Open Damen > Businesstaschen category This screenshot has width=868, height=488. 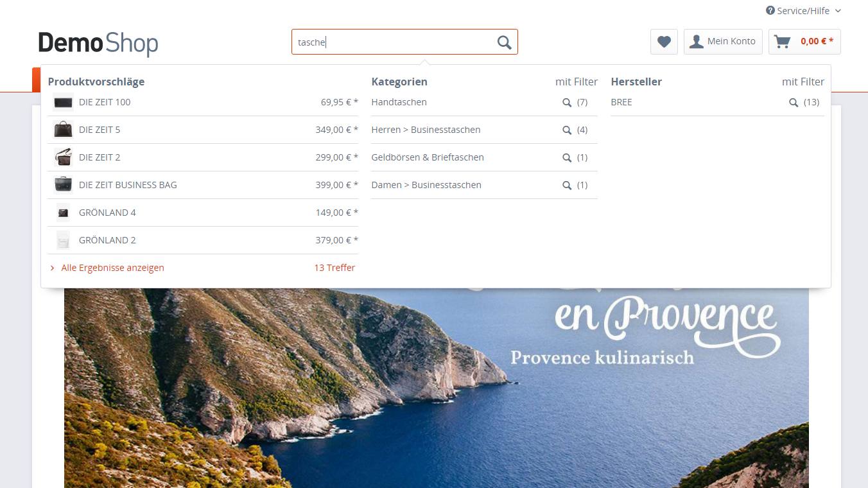click(426, 185)
